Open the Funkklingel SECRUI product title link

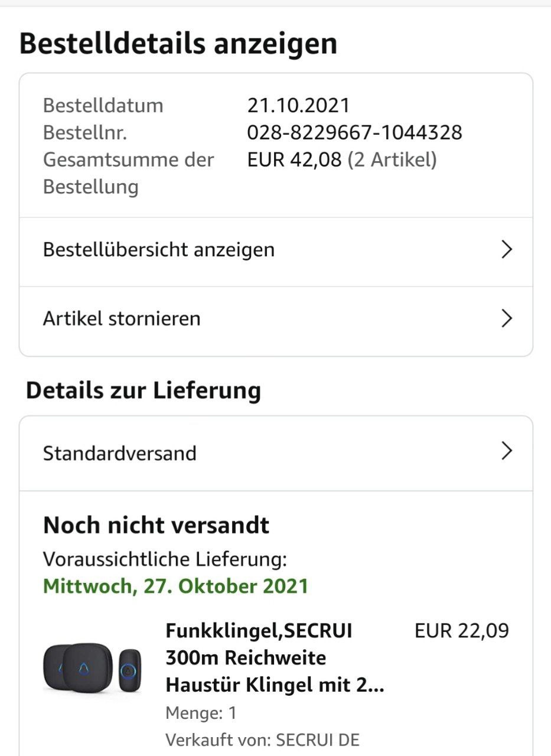tap(275, 658)
